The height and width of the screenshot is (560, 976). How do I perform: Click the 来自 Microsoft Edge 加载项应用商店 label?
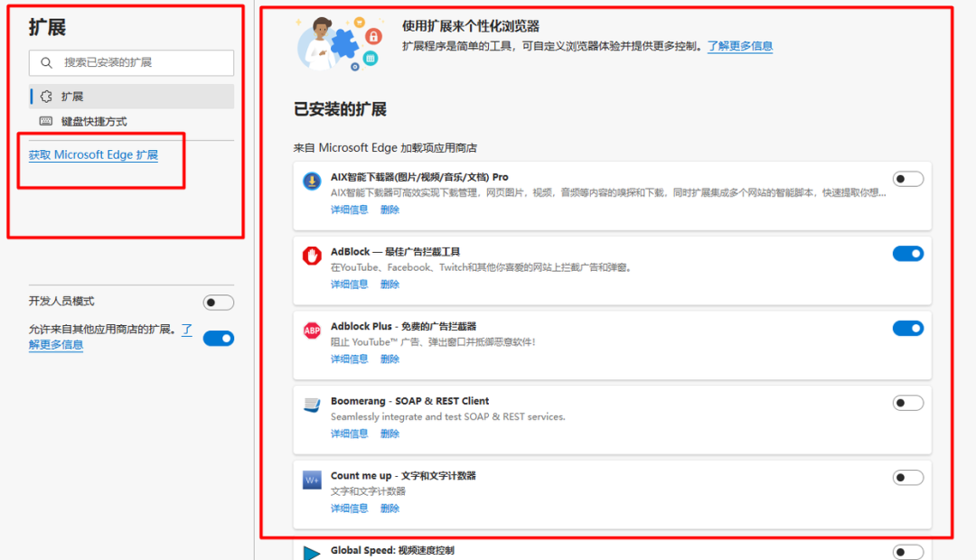pyautogui.click(x=385, y=148)
